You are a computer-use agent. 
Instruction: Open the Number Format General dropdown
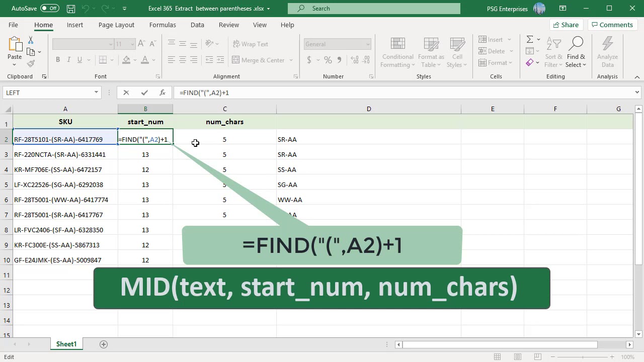[368, 44]
